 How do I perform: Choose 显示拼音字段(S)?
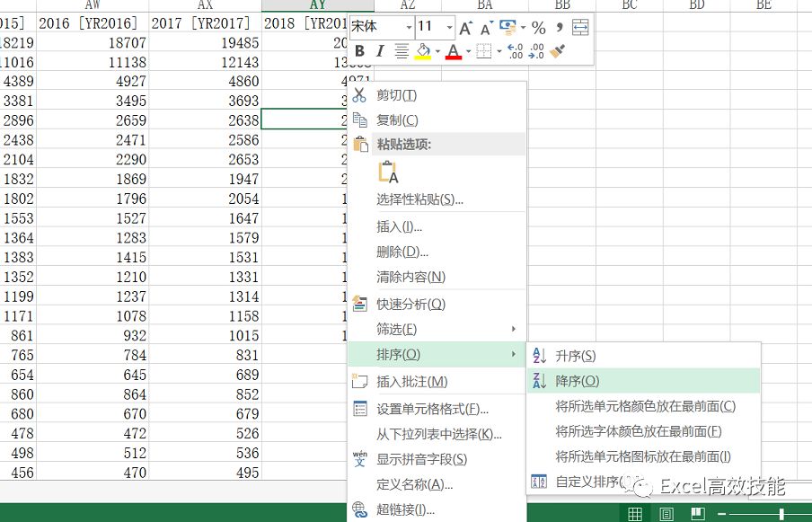[x=437, y=459]
